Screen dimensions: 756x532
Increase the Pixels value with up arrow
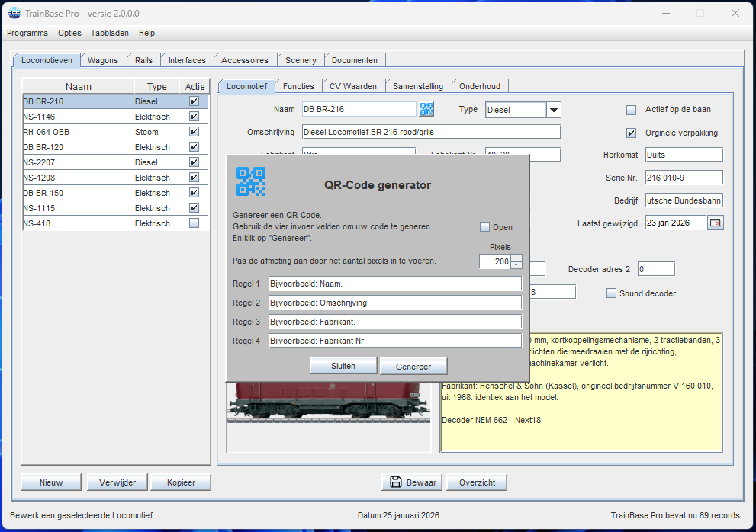(516, 258)
